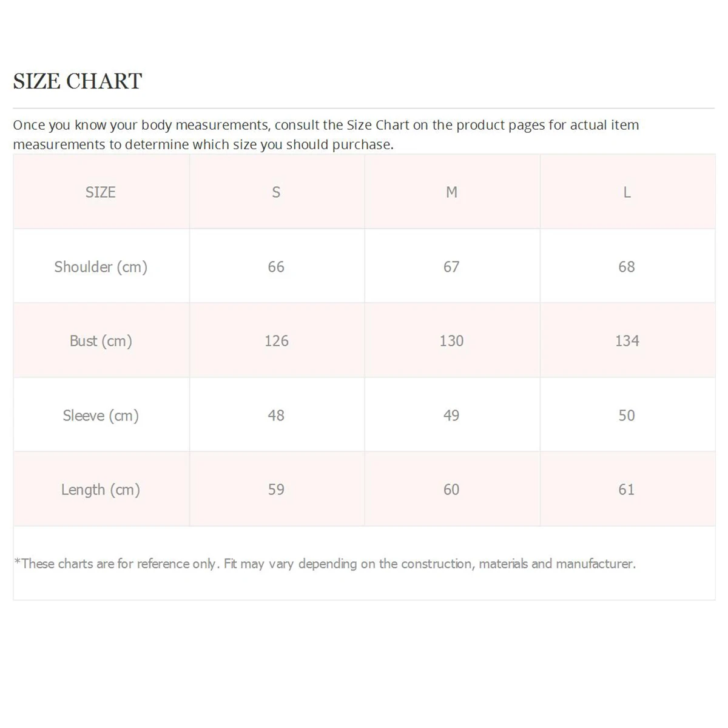Viewport: 728px width, 728px height.
Task: Click the Bust (cm) row label
Action: pyautogui.click(x=101, y=341)
